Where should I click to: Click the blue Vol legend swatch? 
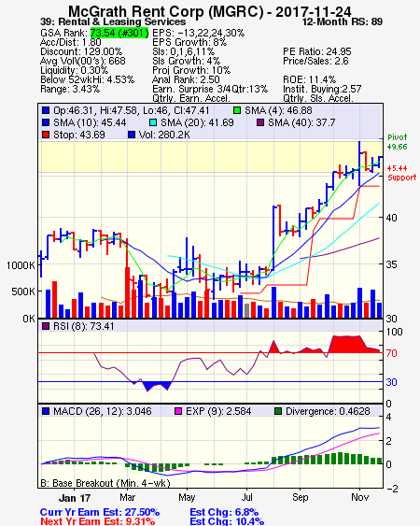[132, 135]
